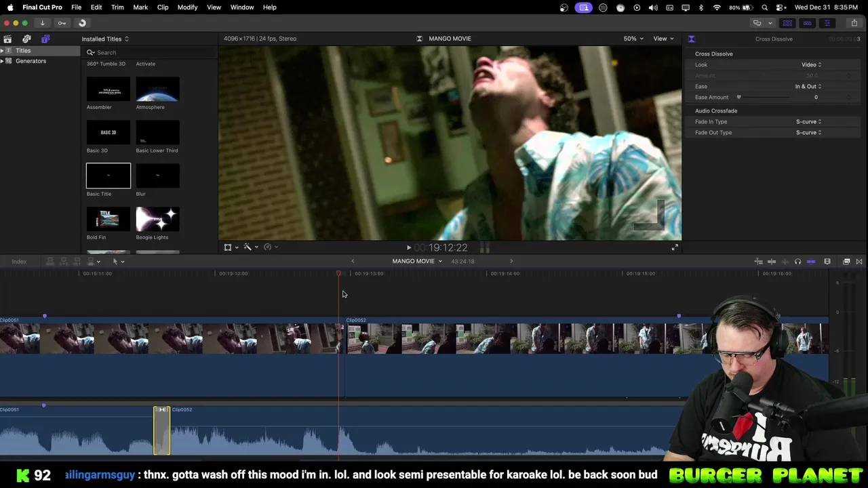Open the Keyword Editor key icon

[62, 23]
